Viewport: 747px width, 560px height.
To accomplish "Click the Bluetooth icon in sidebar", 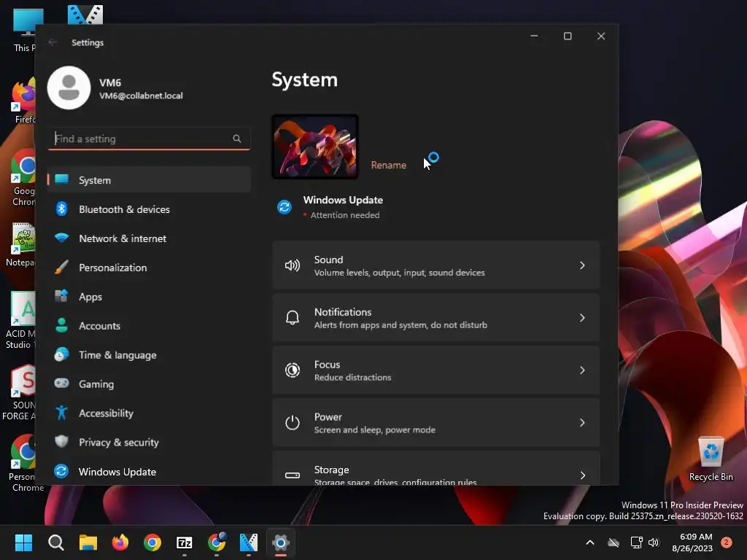I will [61, 209].
